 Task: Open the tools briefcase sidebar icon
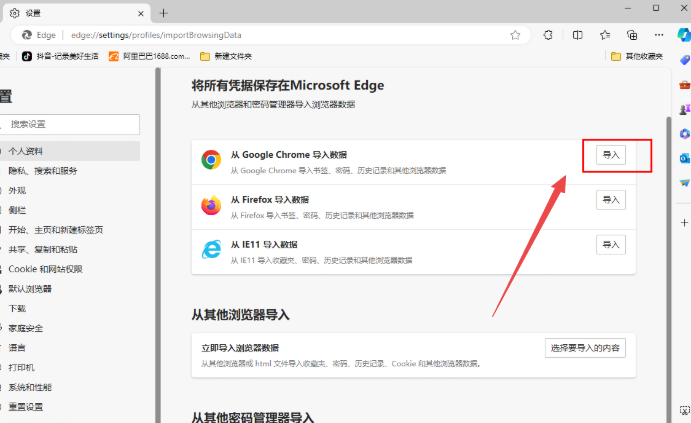[x=685, y=85]
